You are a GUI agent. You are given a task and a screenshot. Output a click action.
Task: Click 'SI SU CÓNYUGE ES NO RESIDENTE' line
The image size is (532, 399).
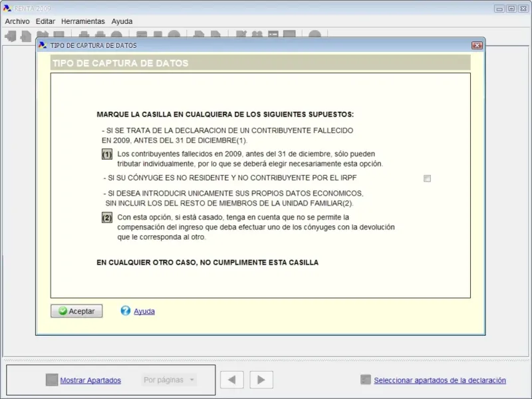pyautogui.click(x=230, y=178)
